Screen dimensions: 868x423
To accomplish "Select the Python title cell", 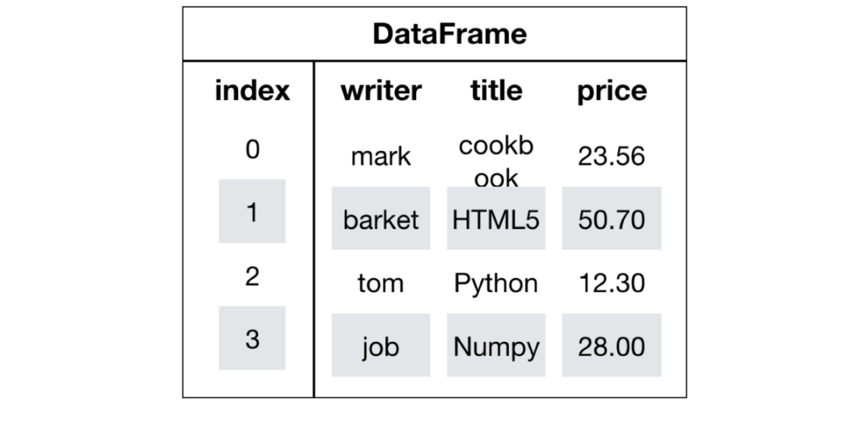I will (496, 283).
